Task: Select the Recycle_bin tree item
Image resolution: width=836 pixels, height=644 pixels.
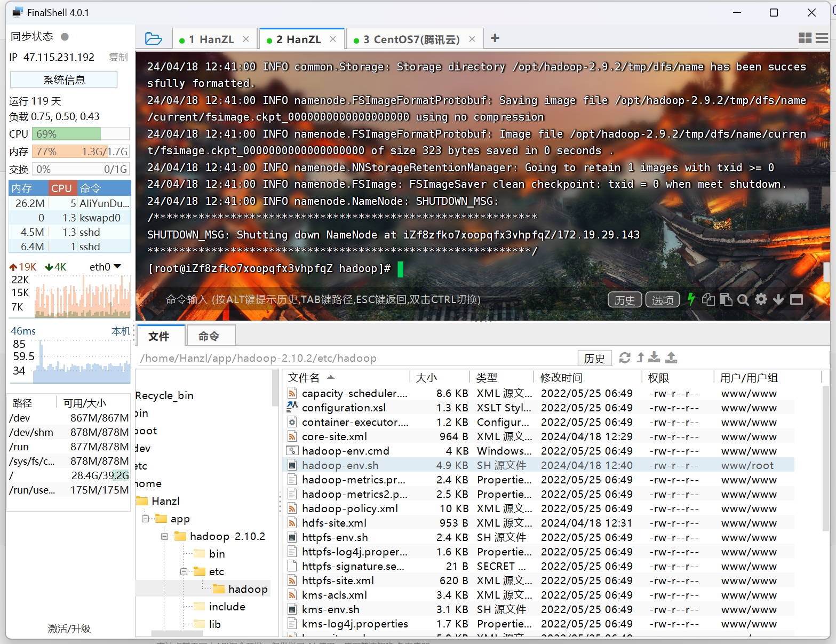Action: click(164, 395)
